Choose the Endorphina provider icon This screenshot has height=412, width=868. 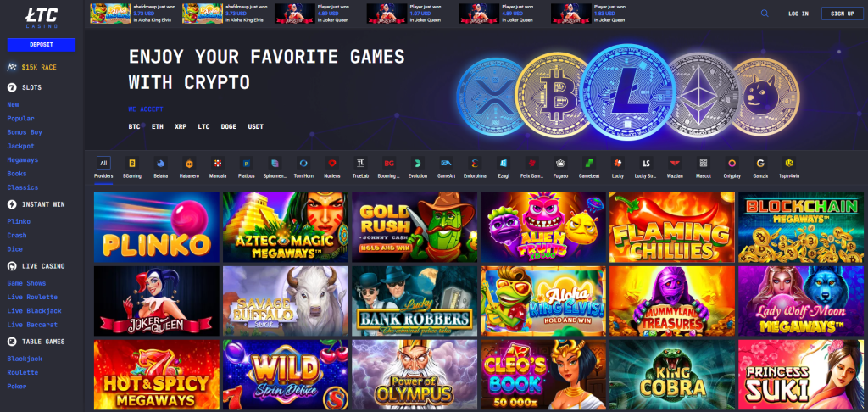pyautogui.click(x=475, y=164)
